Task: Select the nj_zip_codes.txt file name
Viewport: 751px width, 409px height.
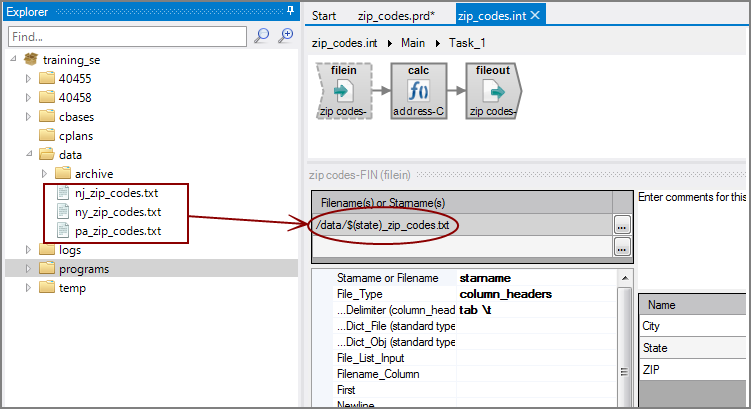Action: click(116, 193)
